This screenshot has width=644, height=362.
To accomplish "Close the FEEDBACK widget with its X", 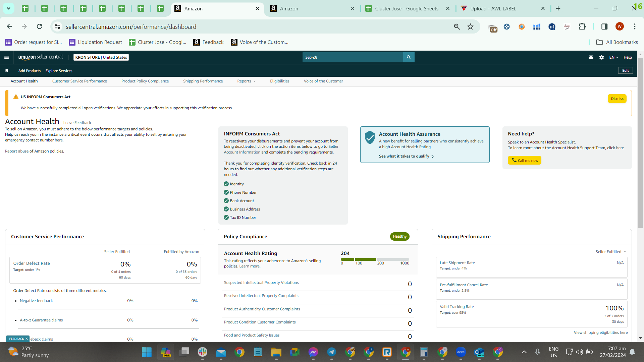I will point(27,339).
